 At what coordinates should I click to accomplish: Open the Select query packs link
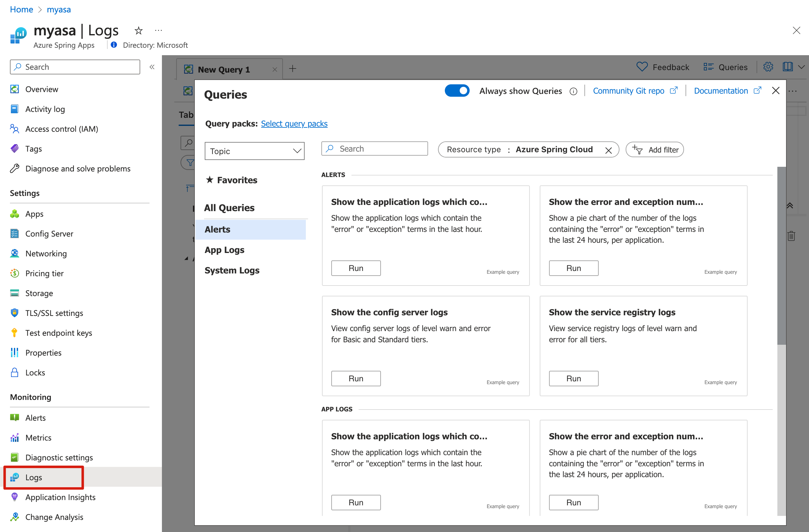click(x=294, y=124)
